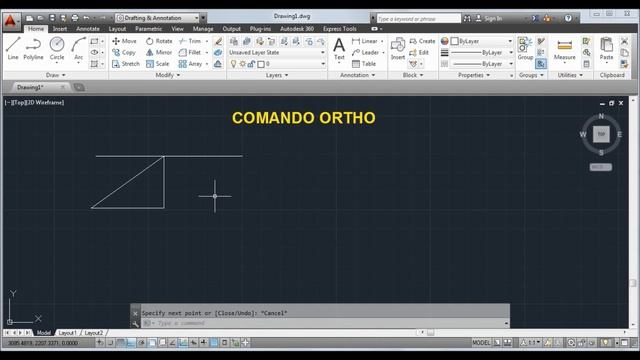The width and height of the screenshot is (640, 360).
Task: Click the Array command
Action: pos(191,64)
